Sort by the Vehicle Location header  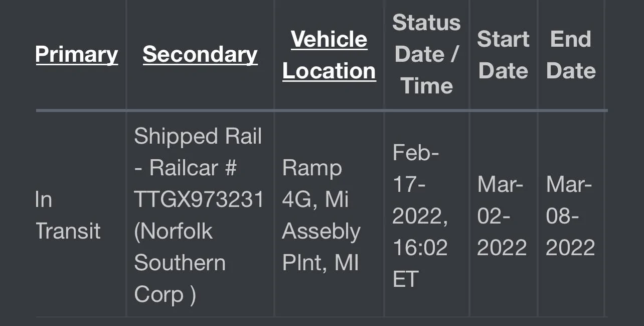click(x=329, y=55)
